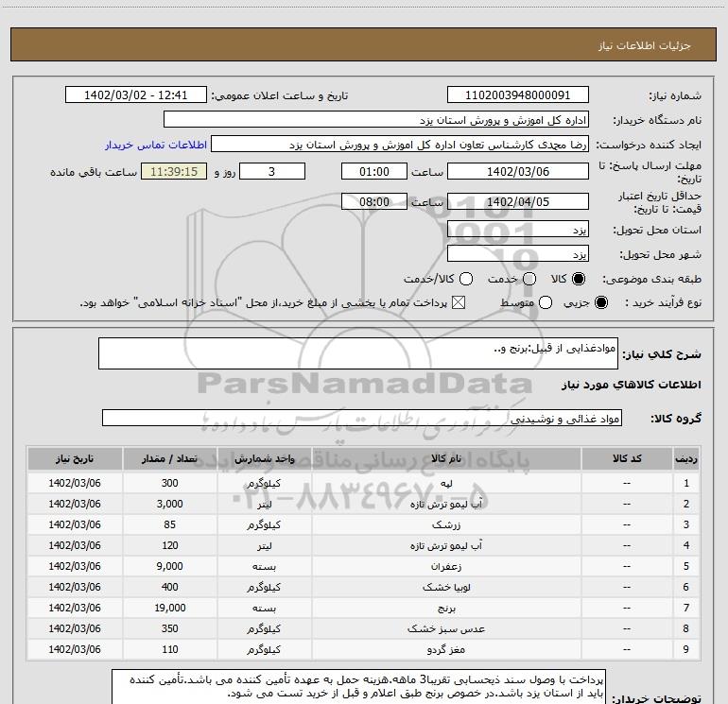Click the price validity date 1402/04/05 field
Viewport: 728px width, 704px height.
(x=518, y=201)
